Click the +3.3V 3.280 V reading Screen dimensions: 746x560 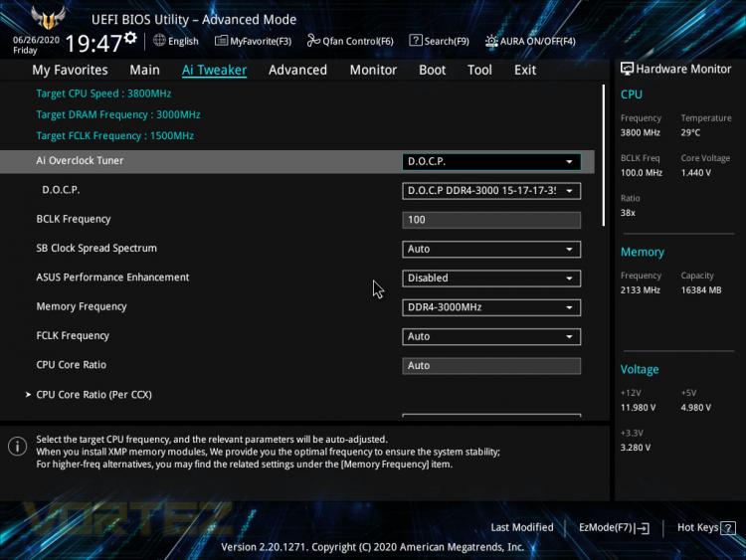(x=636, y=448)
